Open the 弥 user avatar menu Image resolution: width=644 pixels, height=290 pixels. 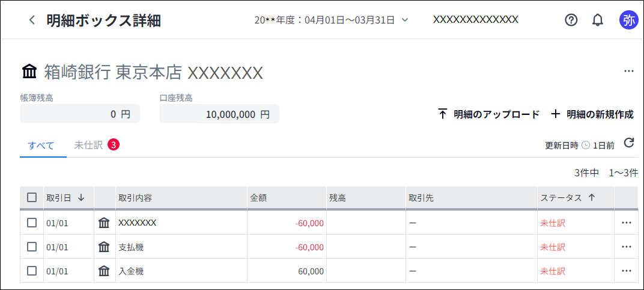(629, 20)
